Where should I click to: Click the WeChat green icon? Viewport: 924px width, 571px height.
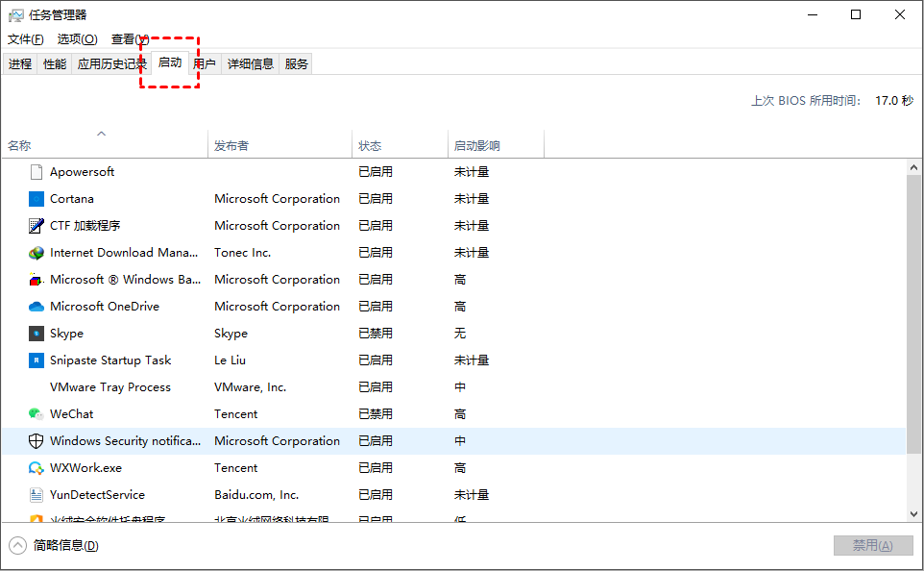point(36,414)
